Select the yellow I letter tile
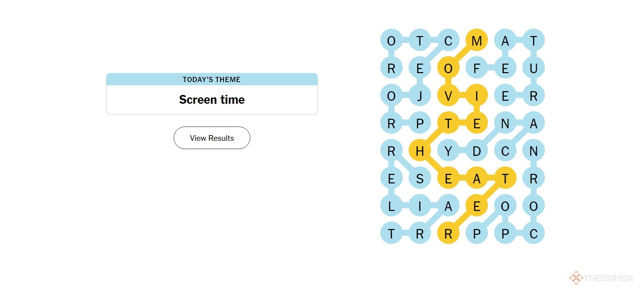 [477, 96]
